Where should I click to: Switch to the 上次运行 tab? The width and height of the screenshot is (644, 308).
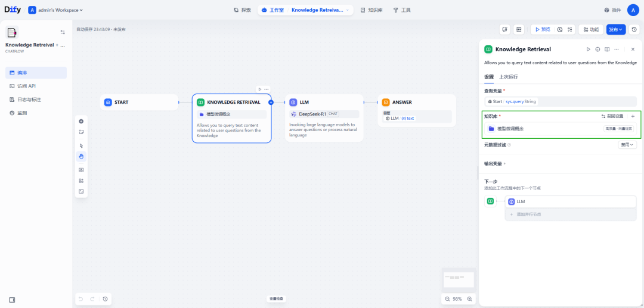[x=509, y=77]
